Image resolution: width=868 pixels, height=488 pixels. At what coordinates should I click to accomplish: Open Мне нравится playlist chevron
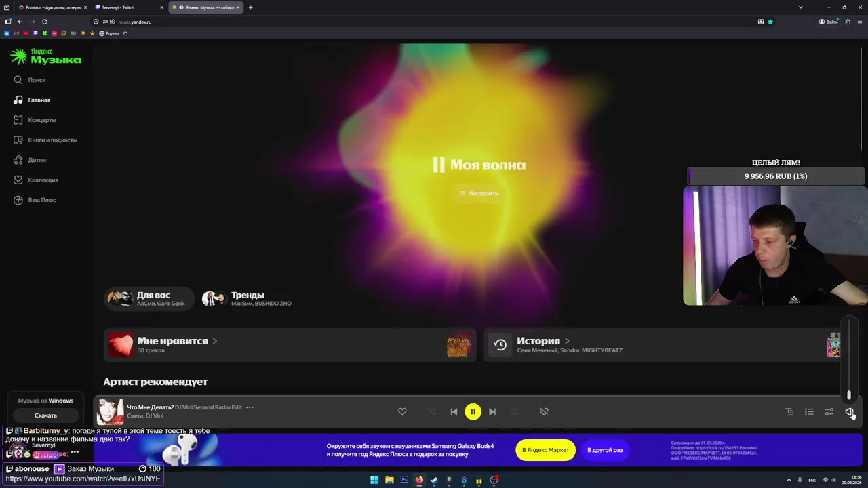(x=214, y=341)
